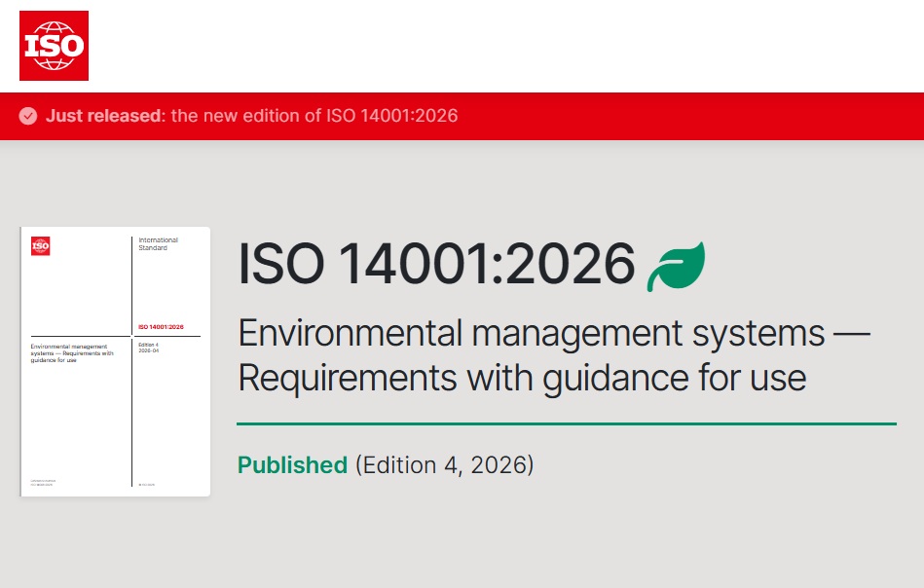Screen dimensions: 924x588
Task: Click the large ISO 14001:2026 page heading
Action: pyautogui.click(x=436, y=264)
